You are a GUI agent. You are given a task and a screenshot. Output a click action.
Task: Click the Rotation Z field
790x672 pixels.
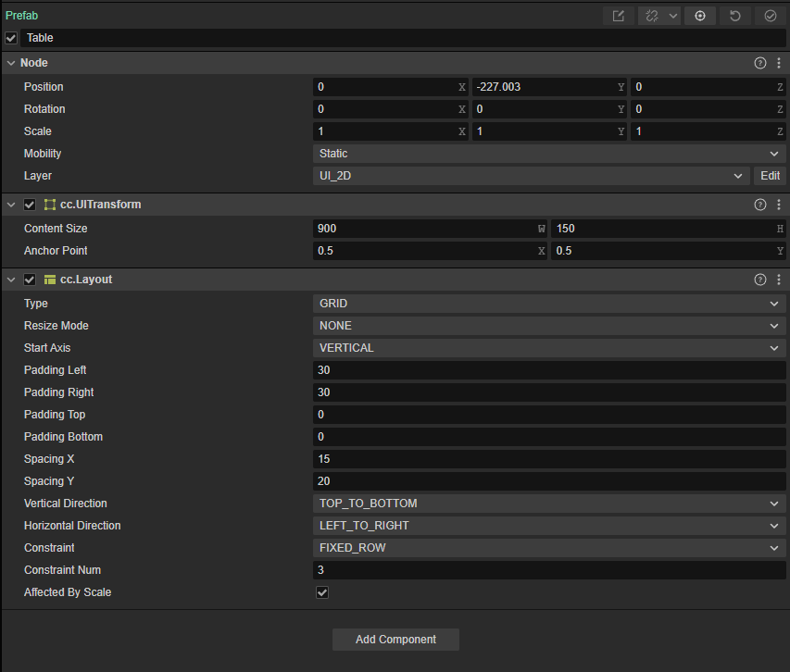point(708,109)
